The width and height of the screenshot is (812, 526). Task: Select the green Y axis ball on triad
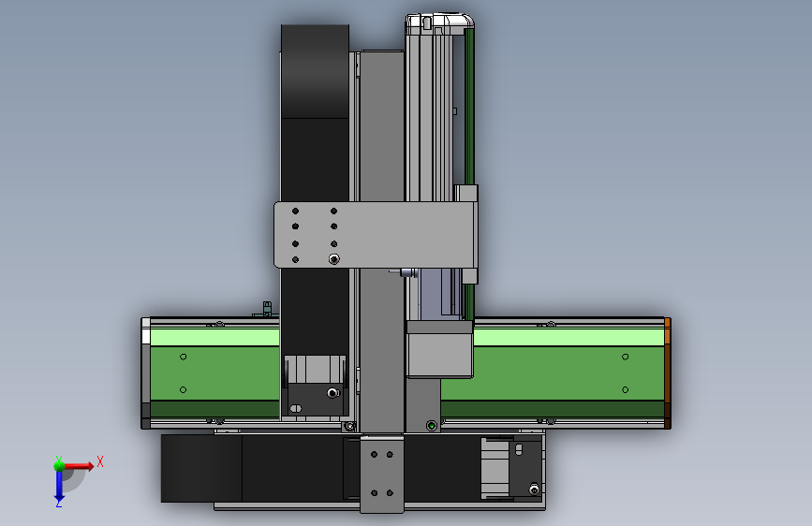(x=59, y=466)
